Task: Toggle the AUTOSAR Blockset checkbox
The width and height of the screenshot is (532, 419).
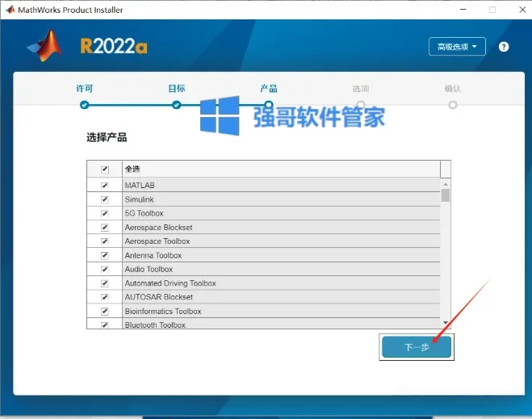Action: coord(105,297)
